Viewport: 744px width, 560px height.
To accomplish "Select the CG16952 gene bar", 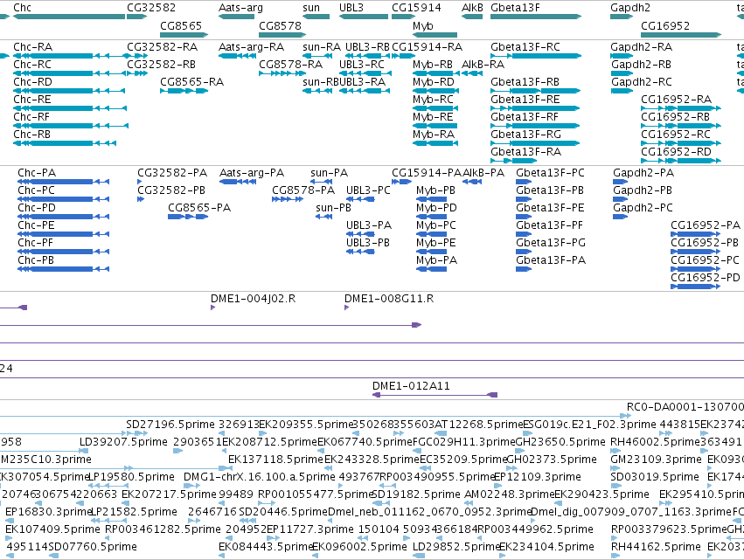I will click(x=681, y=35).
